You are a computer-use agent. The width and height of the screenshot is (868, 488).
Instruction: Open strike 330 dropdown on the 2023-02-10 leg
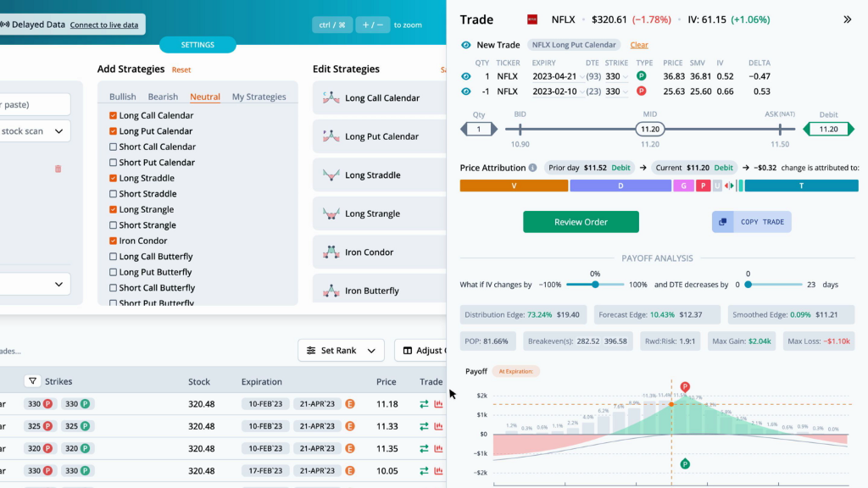pyautogui.click(x=616, y=91)
